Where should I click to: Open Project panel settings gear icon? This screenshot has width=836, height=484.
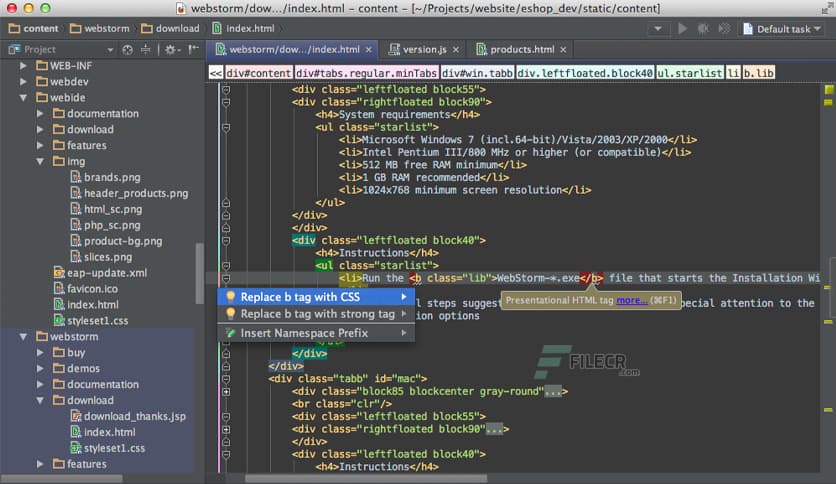click(x=172, y=50)
